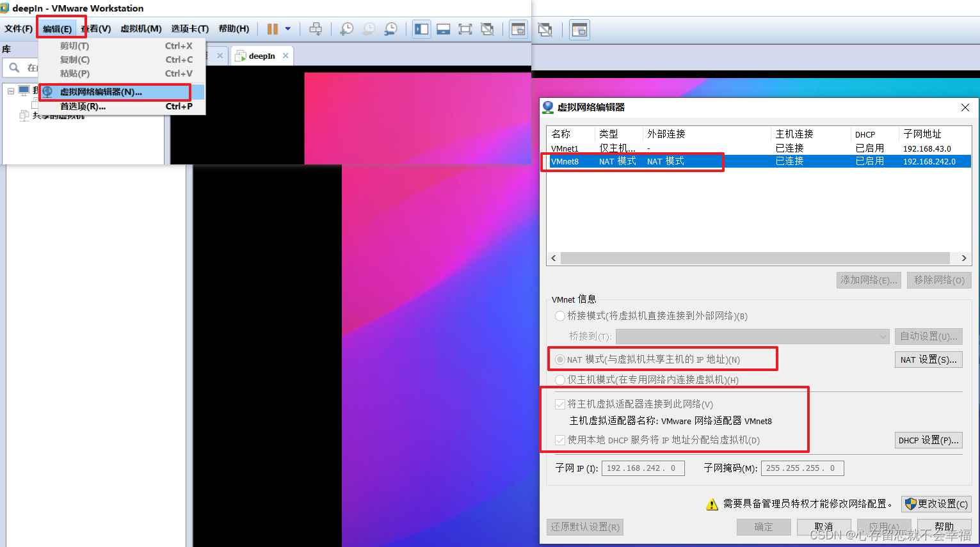The width and height of the screenshot is (980, 547).
Task: Click the 还原默认设置(R) button
Action: point(585,527)
